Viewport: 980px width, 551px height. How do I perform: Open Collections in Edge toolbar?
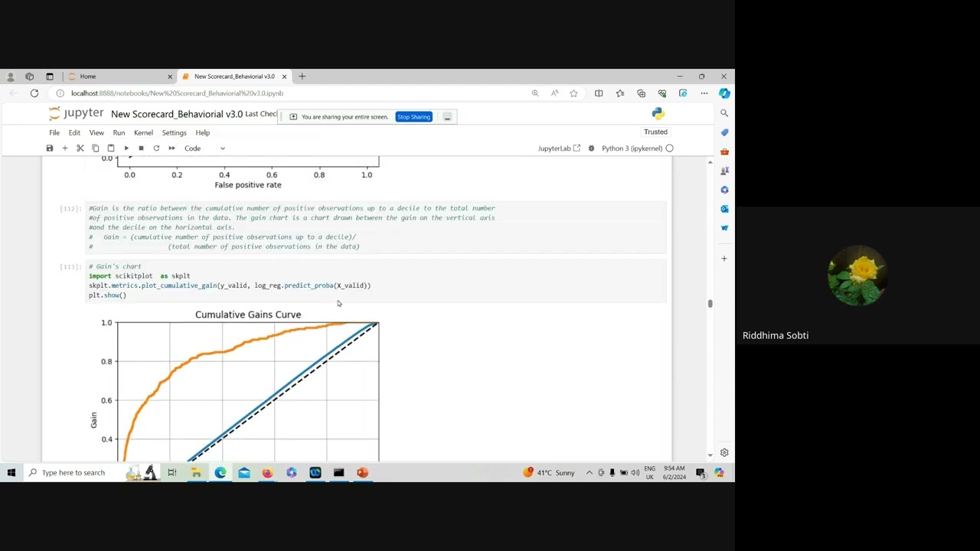pyautogui.click(x=641, y=93)
